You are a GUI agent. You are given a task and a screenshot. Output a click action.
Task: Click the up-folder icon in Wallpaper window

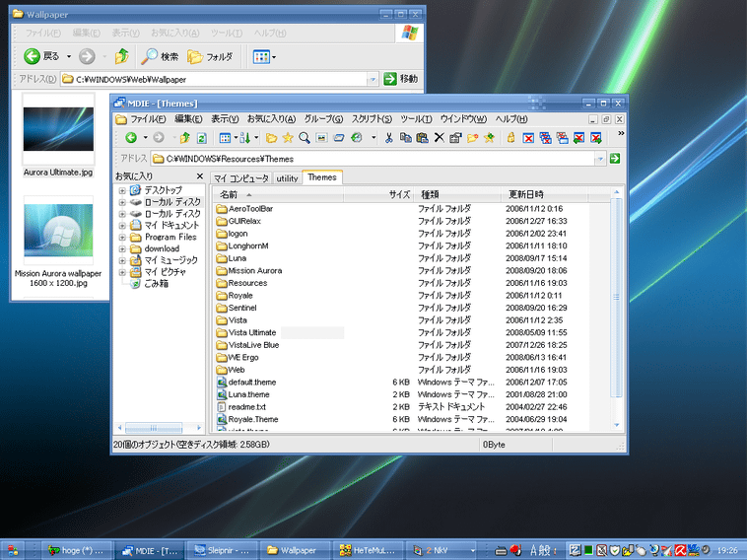point(122,56)
